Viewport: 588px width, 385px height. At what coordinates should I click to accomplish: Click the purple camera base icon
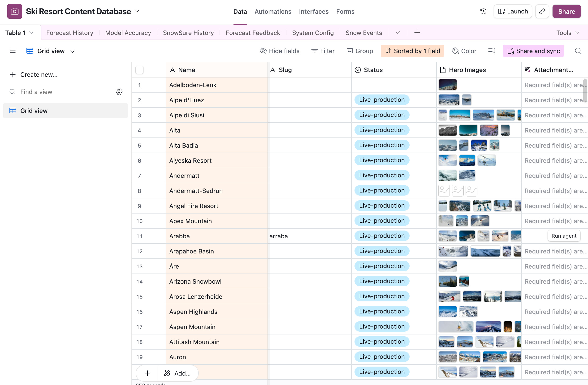pyautogui.click(x=15, y=11)
